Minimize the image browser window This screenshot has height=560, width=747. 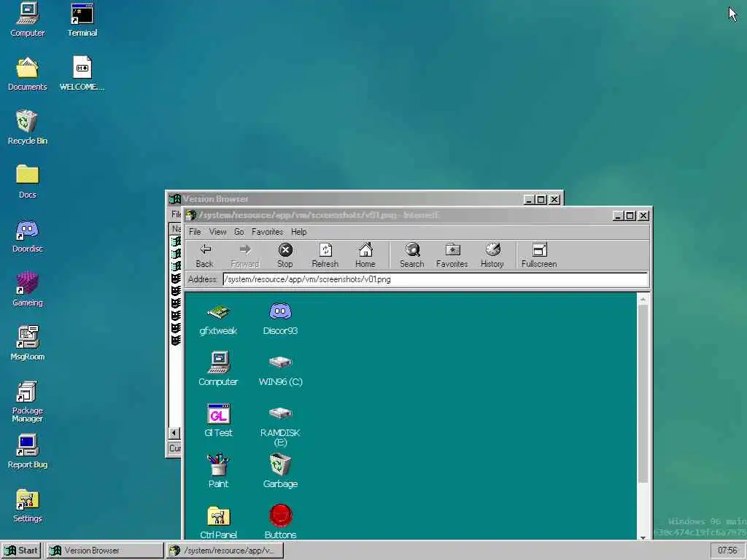click(x=617, y=216)
